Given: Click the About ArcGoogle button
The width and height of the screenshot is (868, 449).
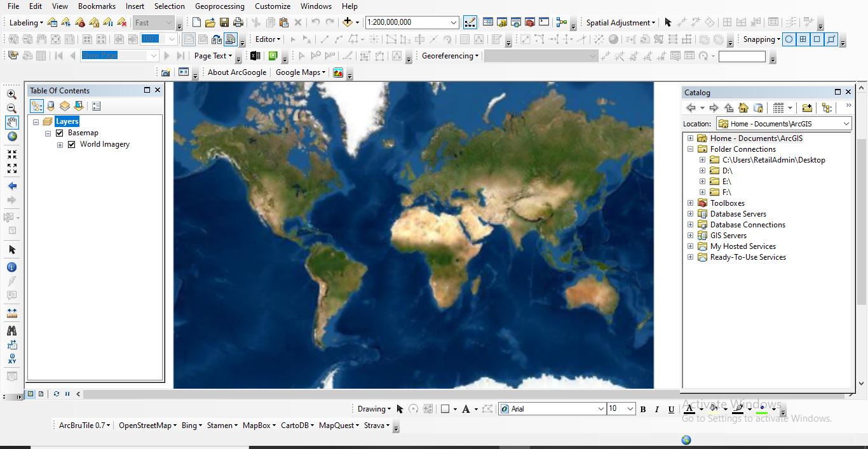Looking at the screenshot, I should click(x=236, y=72).
